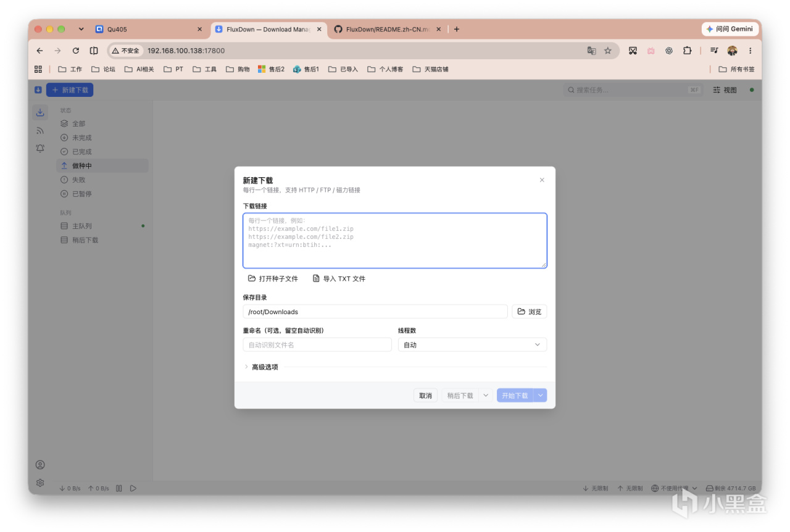Open the alarm bell icon in the left rail
Viewport: 790px width, 532px height.
[40, 148]
